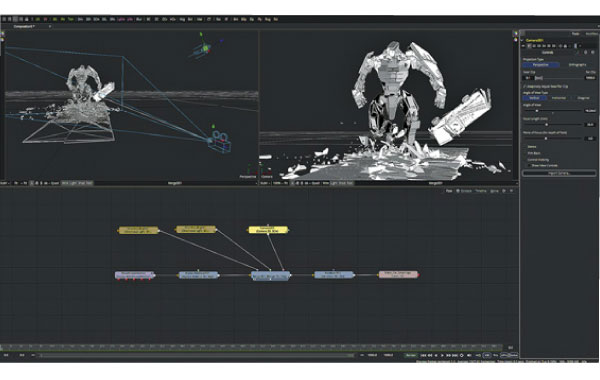Viewport: 600px width, 380px height.
Task: Toggle the APrx auto proxy mode
Action: (x=504, y=356)
